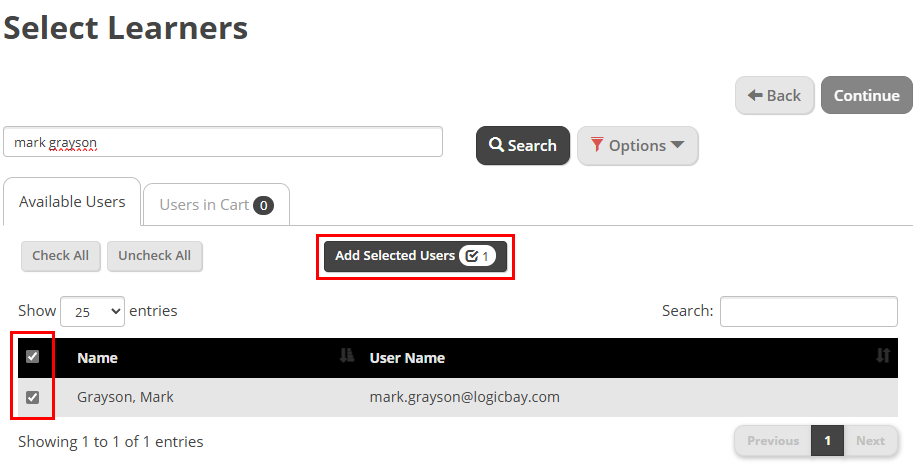Switch to the Users in Cart tab
Image resolution: width=919 pixels, height=470 pixels.
coord(216,205)
